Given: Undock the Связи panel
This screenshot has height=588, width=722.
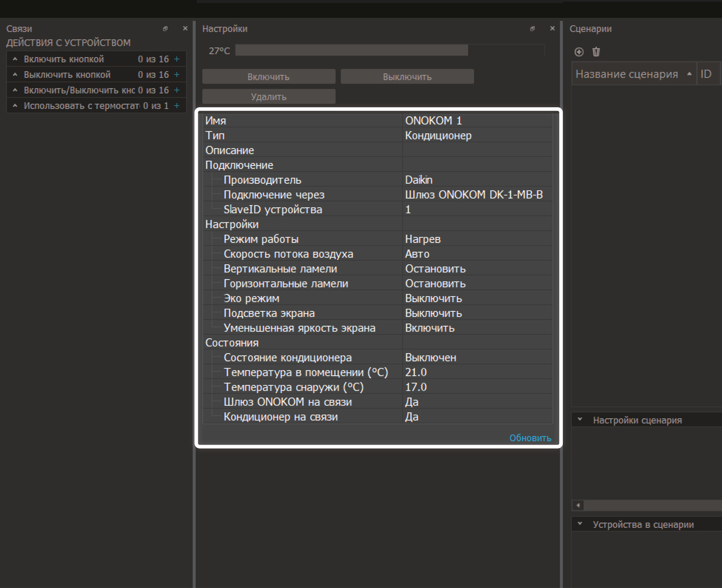Looking at the screenshot, I should [165, 29].
